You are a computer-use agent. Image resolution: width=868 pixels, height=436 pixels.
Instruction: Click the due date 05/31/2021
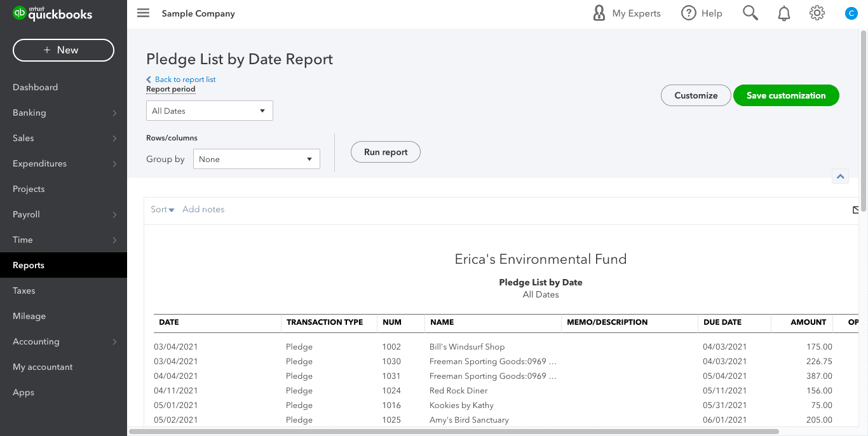[x=724, y=405]
